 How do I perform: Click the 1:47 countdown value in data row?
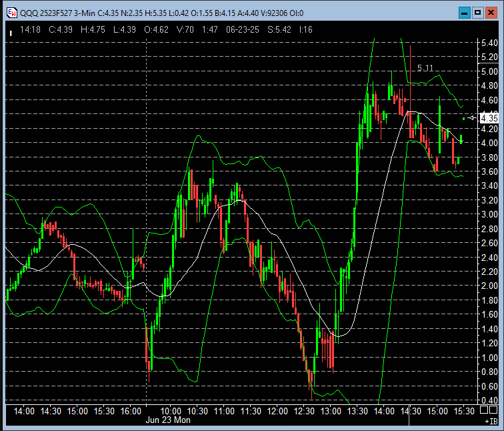pyautogui.click(x=210, y=29)
